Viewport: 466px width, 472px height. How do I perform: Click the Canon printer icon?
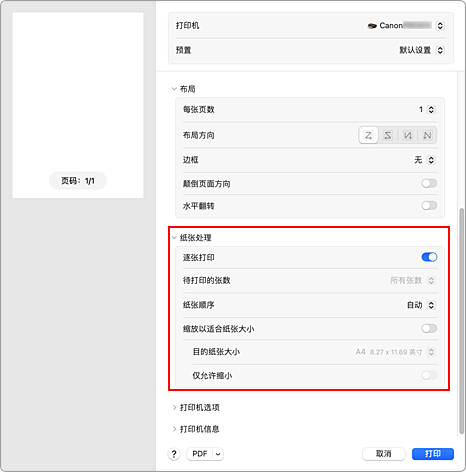click(372, 26)
